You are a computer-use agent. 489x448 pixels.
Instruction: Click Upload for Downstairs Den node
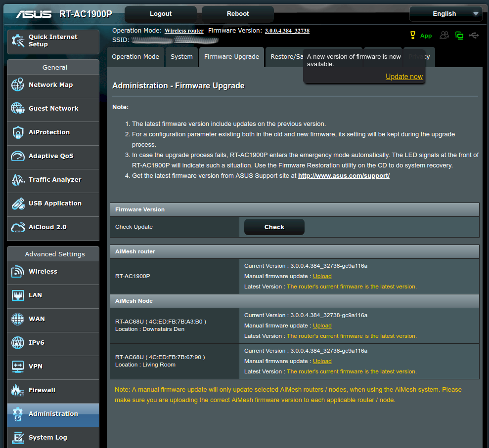(322, 326)
